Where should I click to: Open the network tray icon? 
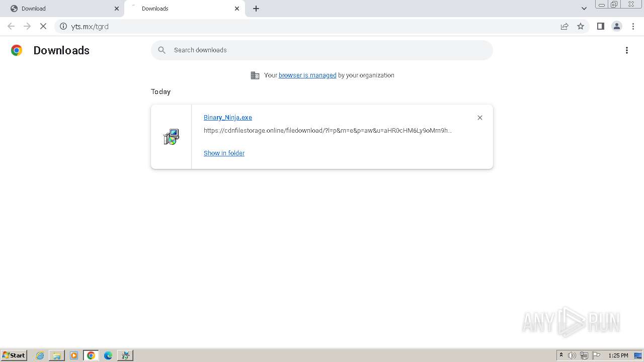pyautogui.click(x=584, y=355)
